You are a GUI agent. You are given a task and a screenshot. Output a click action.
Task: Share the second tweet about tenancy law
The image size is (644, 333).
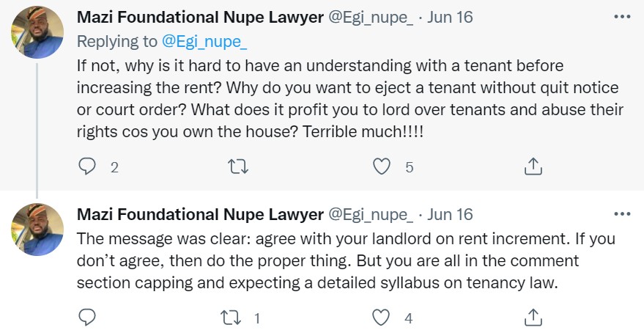coord(533,318)
